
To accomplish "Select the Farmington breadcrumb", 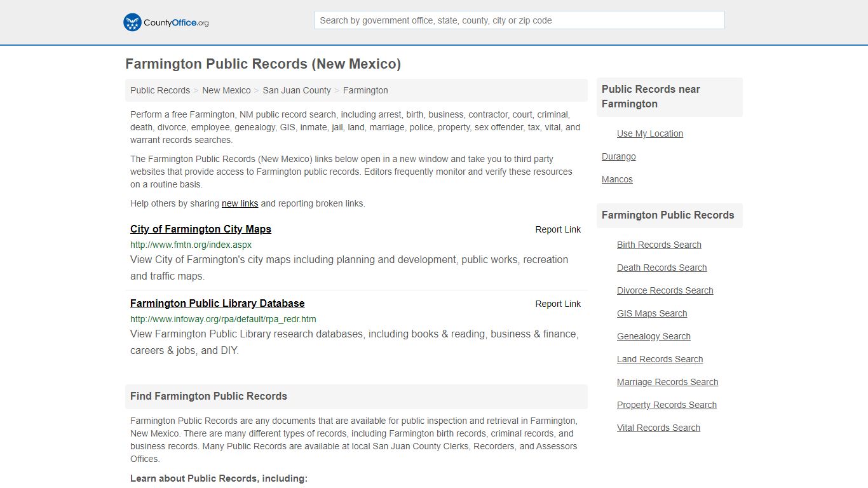I will 365,90.
